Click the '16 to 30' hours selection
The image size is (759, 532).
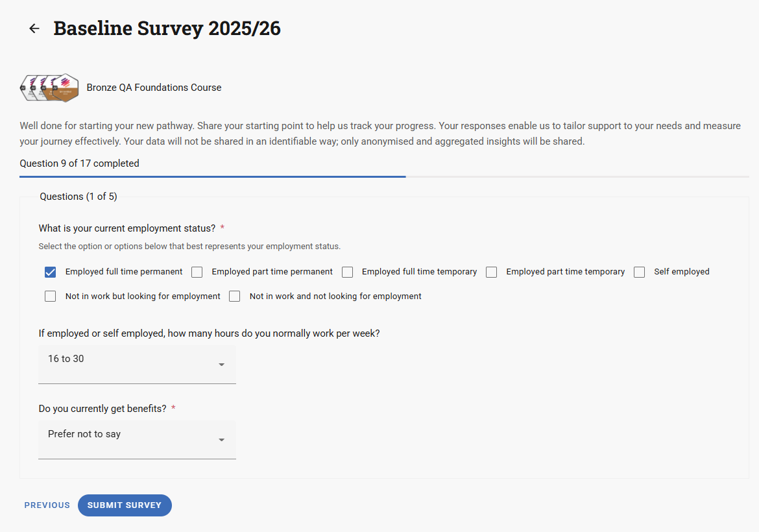[x=66, y=359]
